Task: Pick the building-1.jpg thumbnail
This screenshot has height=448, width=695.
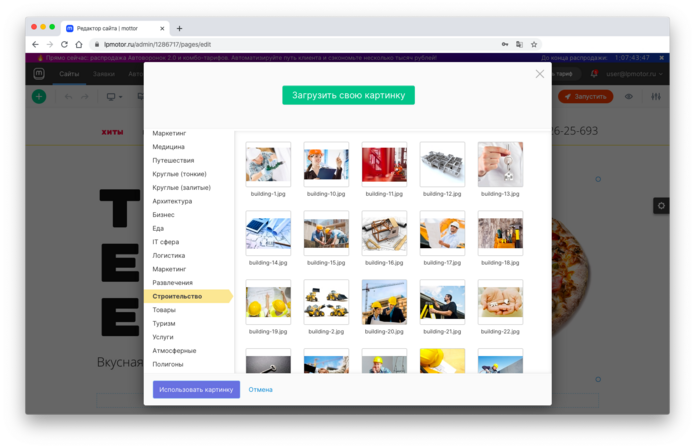Action: (268, 164)
